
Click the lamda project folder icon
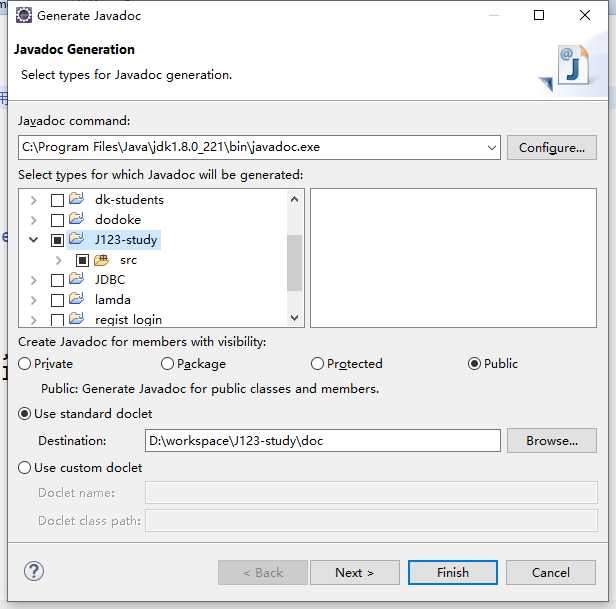[76, 299]
